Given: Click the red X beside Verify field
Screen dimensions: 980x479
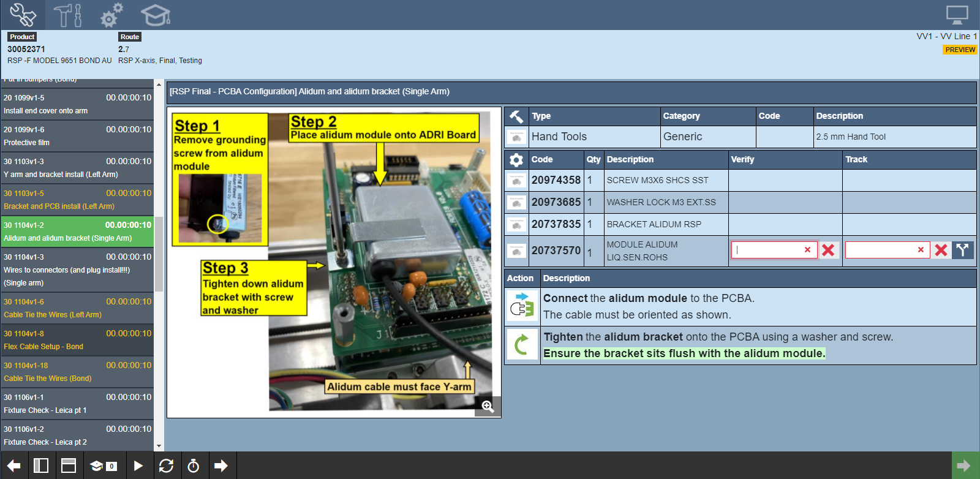Looking at the screenshot, I should pyautogui.click(x=829, y=250).
